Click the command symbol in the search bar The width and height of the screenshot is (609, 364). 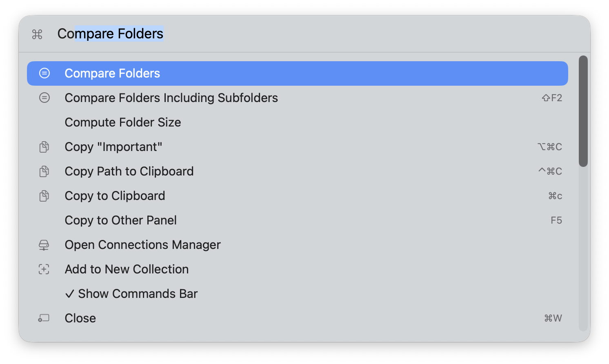pos(37,35)
